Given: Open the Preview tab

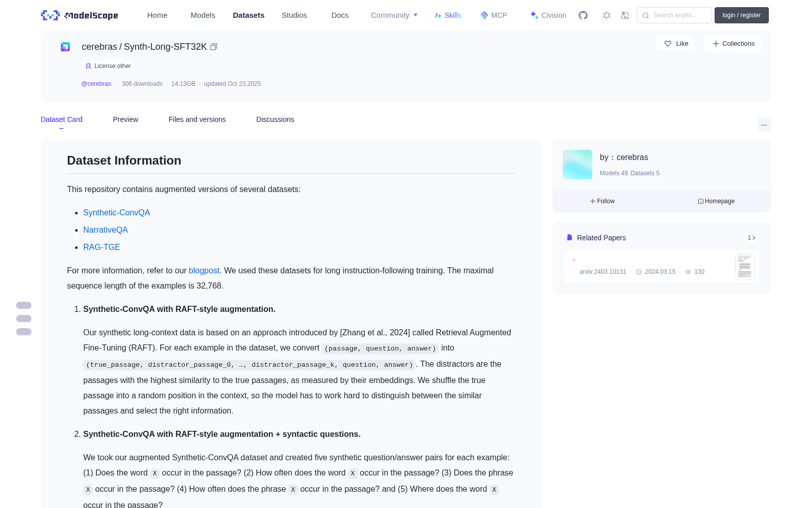Looking at the screenshot, I should click(125, 119).
